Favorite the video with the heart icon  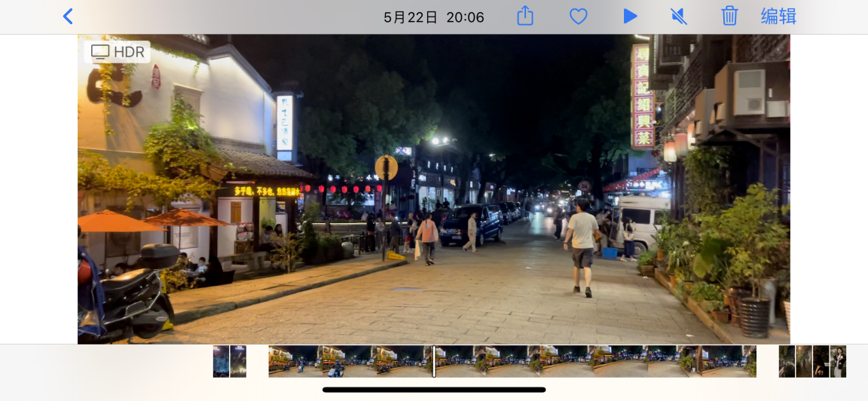click(x=578, y=17)
